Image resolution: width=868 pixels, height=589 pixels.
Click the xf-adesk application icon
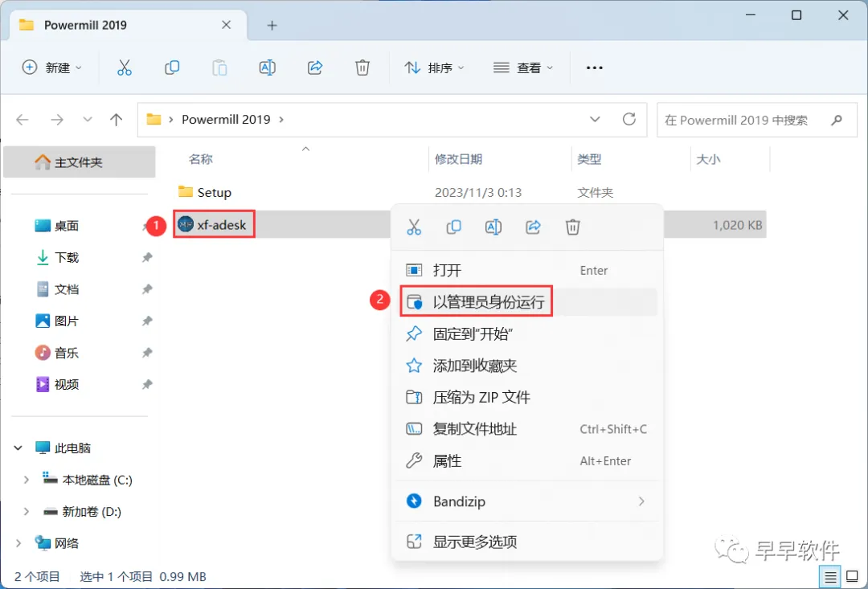(x=186, y=224)
